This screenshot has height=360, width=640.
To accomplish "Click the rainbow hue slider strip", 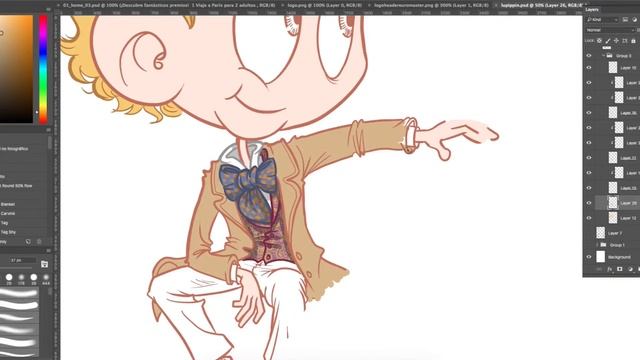I will tap(43, 69).
